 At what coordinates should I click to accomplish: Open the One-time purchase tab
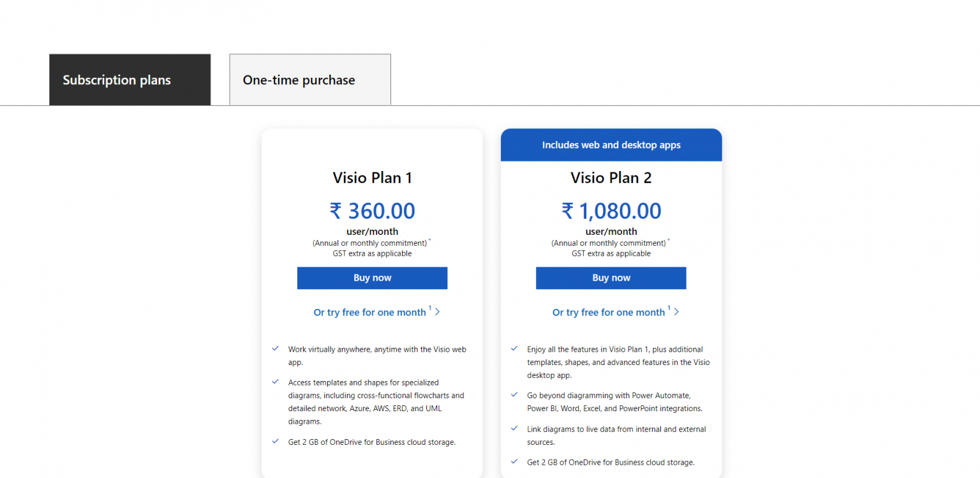point(310,80)
